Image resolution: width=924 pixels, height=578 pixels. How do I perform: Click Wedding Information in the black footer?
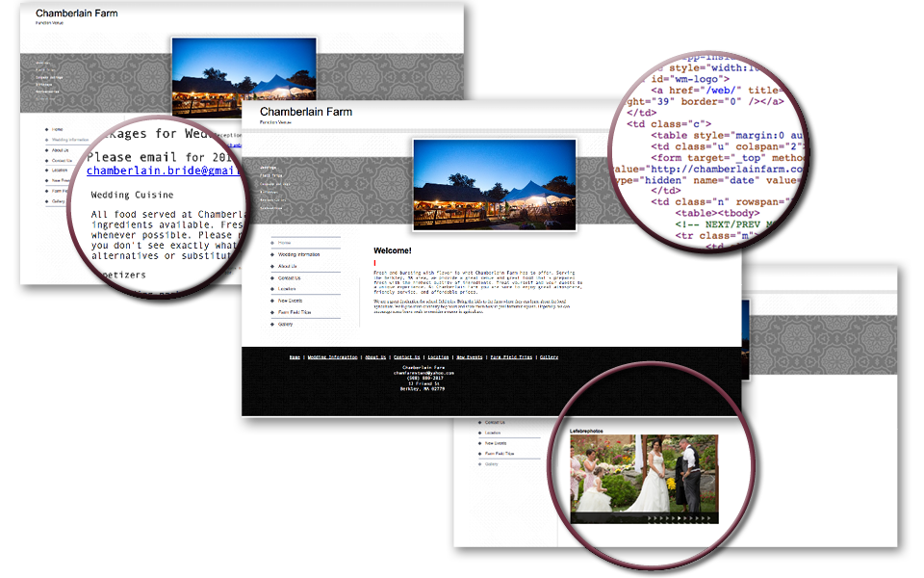point(332,357)
